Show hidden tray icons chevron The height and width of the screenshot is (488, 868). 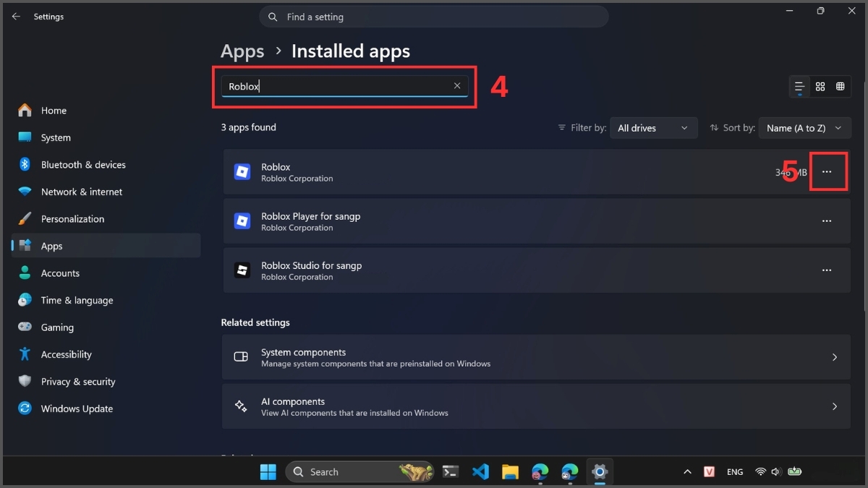click(x=687, y=472)
